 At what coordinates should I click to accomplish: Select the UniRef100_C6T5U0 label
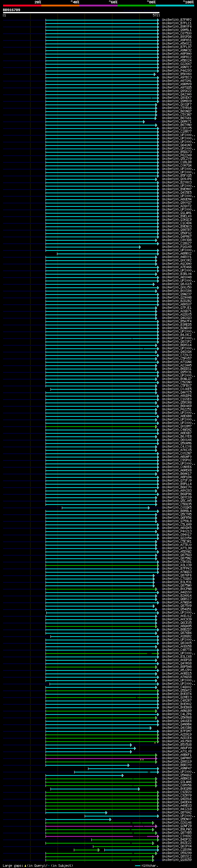click(x=176, y=33)
